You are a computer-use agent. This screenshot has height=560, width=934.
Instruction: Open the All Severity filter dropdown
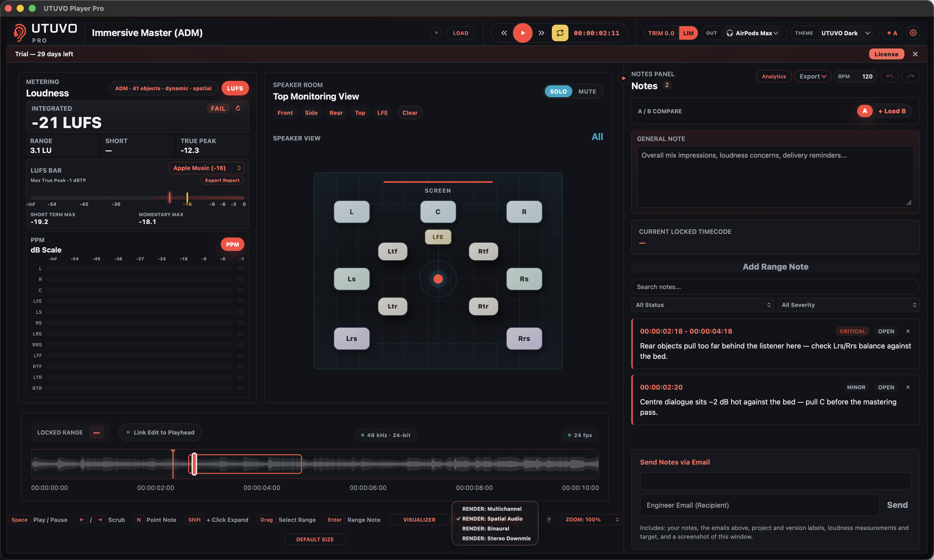848,305
